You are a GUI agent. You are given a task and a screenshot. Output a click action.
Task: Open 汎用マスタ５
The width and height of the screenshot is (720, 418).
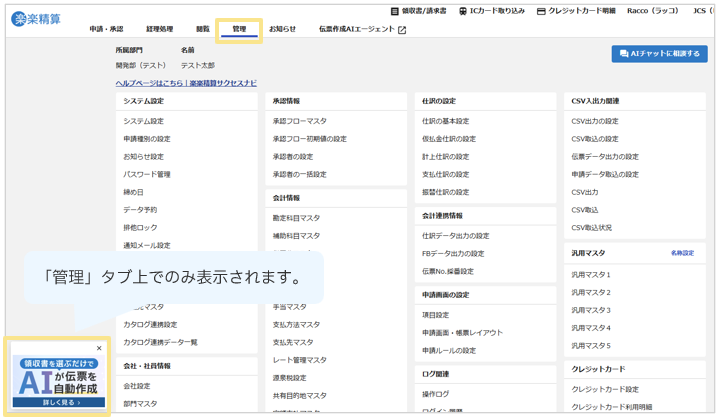(x=591, y=346)
